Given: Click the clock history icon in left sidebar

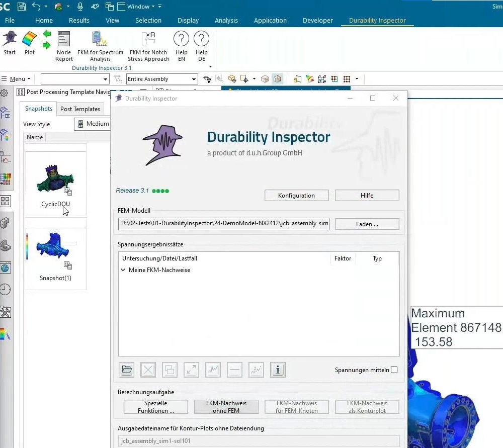Looking at the screenshot, I should click(6, 290).
